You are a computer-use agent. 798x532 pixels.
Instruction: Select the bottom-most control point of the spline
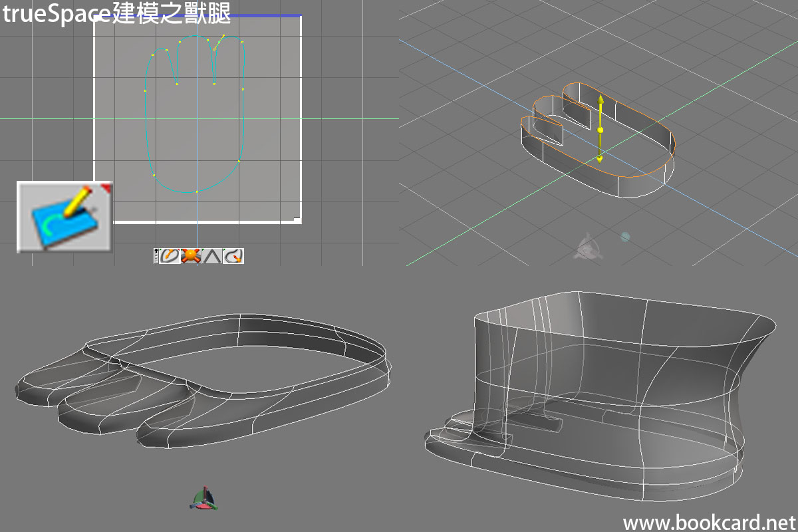pos(197,192)
